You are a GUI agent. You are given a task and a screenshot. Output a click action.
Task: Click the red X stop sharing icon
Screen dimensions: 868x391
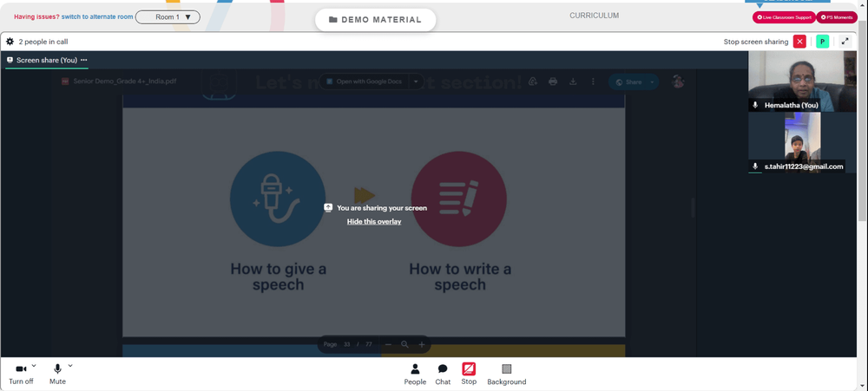point(799,42)
